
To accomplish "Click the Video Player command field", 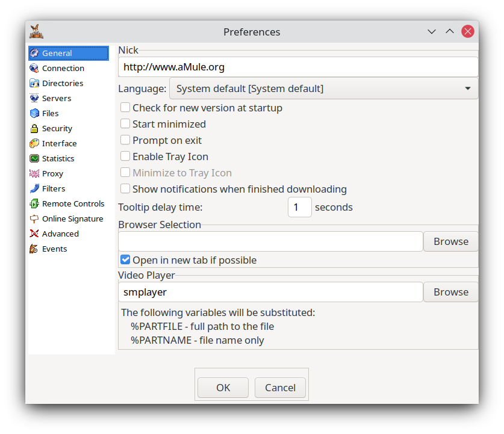I will 270,292.
